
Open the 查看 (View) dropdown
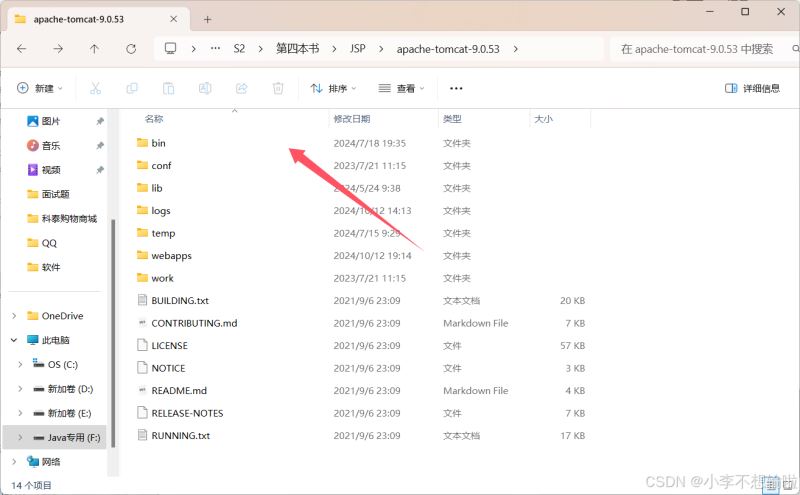coord(401,88)
